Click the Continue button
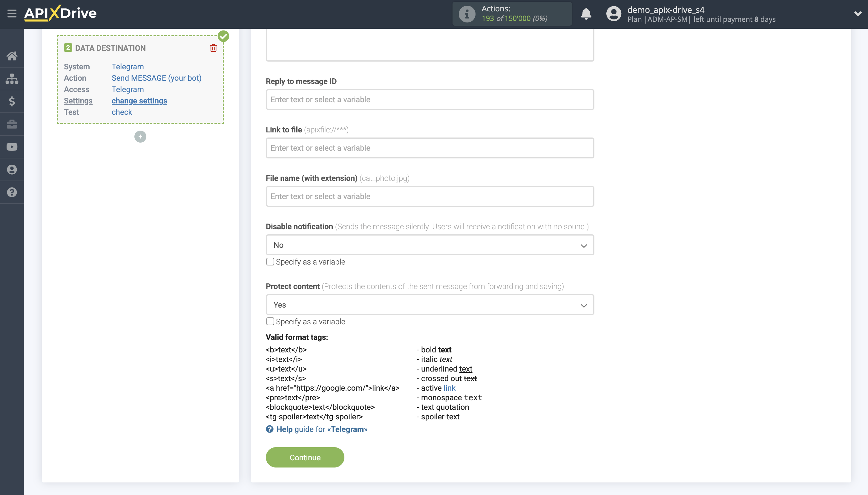868x495 pixels. 305,457
